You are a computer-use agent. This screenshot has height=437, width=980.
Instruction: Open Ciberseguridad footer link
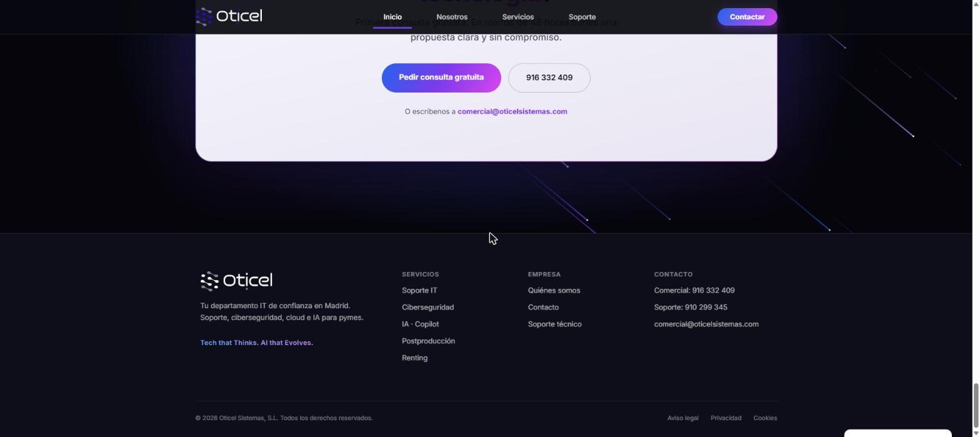427,307
